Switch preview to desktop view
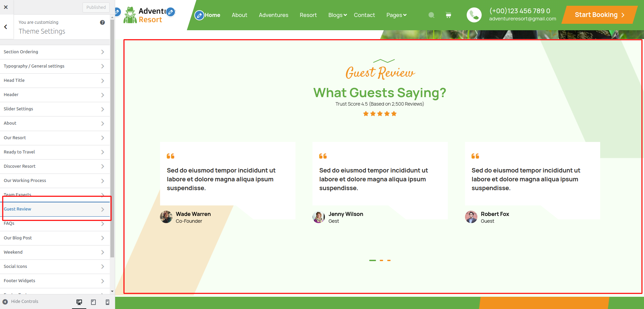Viewport: 644px width, 309px height. pos(79,302)
